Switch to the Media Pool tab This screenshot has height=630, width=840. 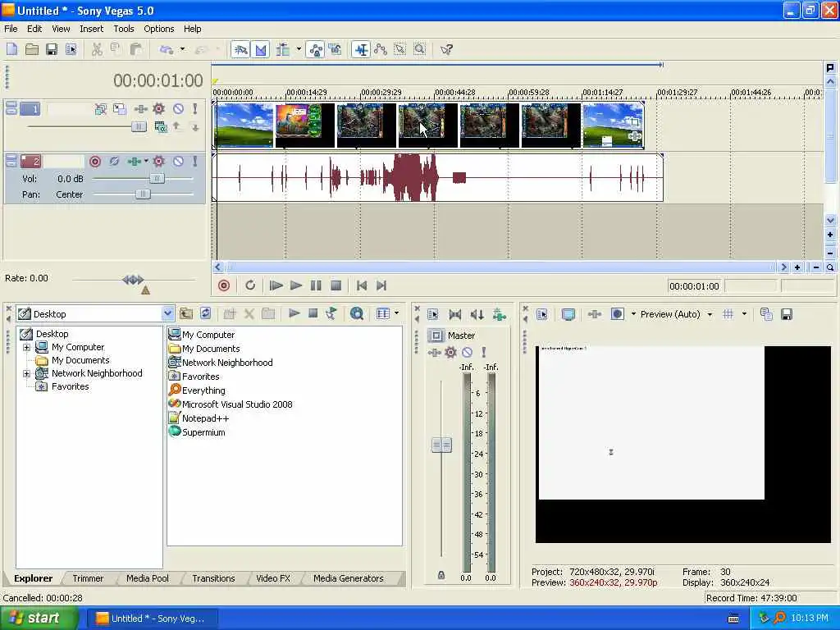tap(148, 578)
